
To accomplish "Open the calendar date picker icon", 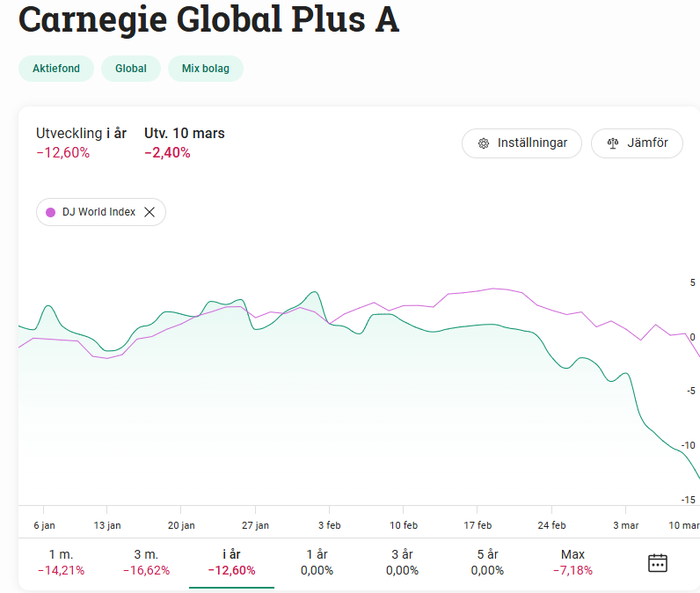I will point(658,563).
